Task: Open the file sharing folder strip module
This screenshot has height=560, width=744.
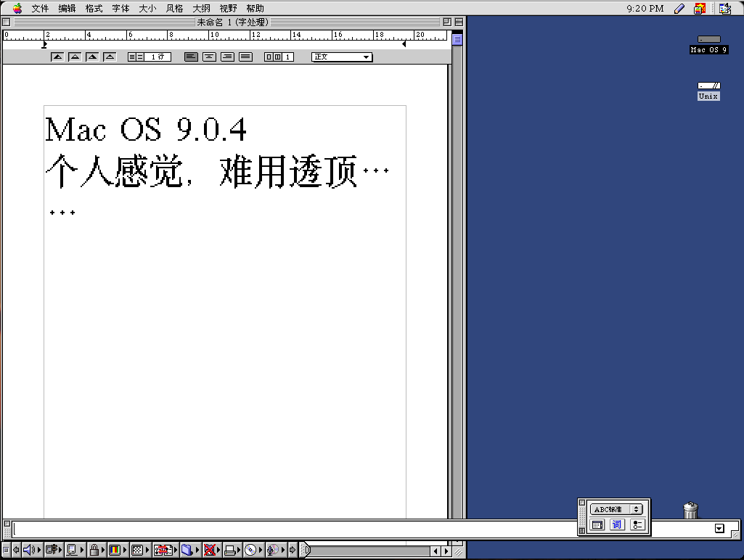Action: (x=189, y=550)
